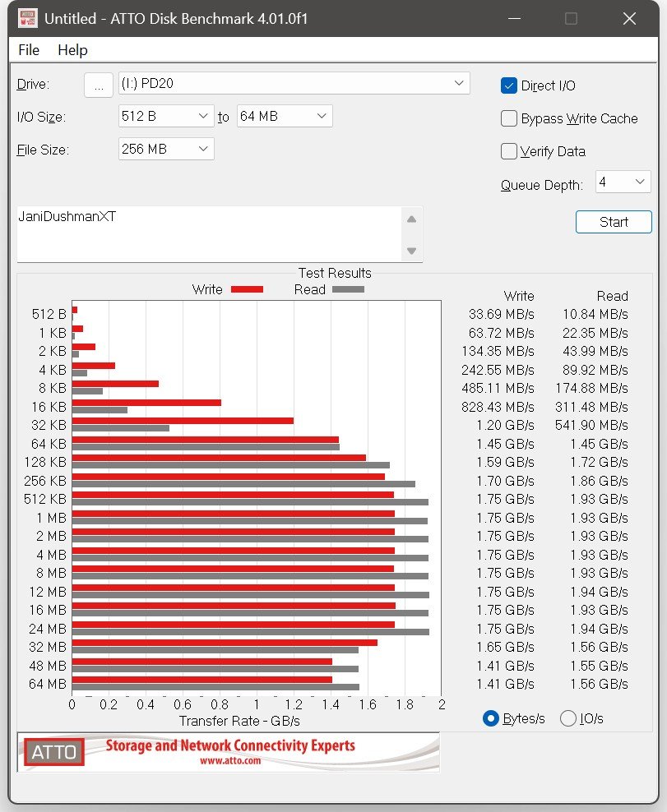This screenshot has height=812, width=667.
Task: Select the "1.86 GB/s" read value
Action: click(599, 481)
